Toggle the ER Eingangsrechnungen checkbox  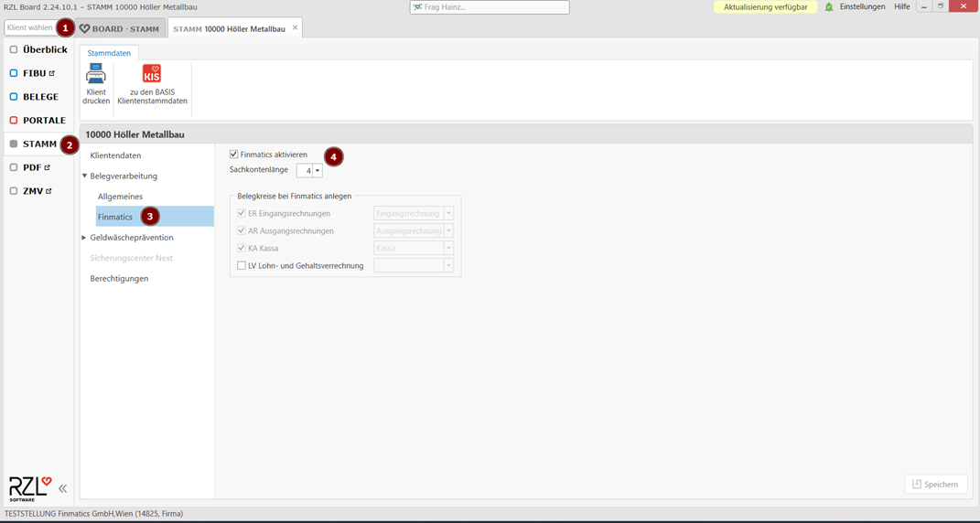242,214
